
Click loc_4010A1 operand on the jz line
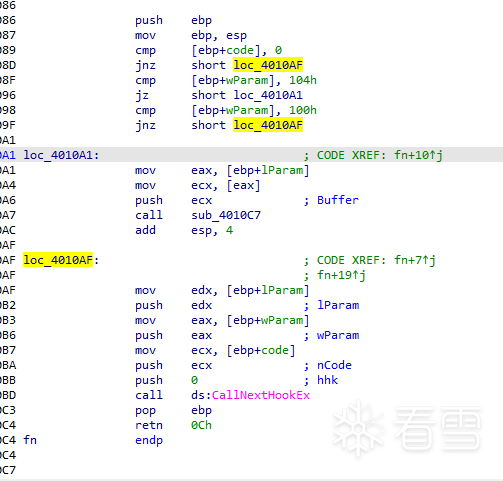tap(268, 95)
